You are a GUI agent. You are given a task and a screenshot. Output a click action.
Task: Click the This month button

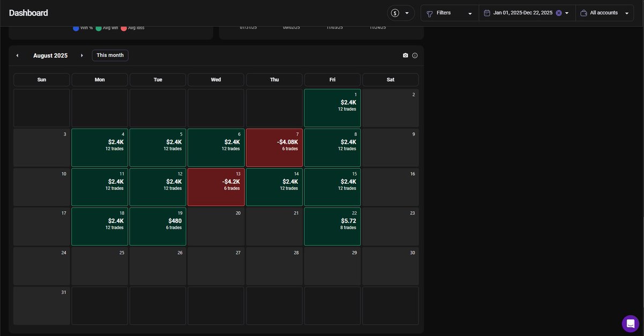coord(110,56)
